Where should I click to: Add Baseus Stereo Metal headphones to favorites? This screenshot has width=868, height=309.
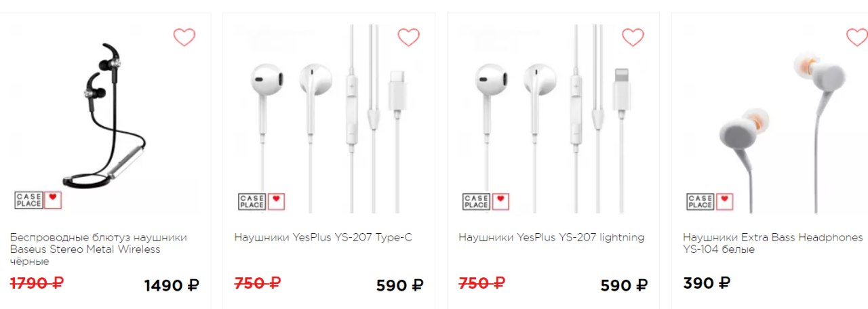tap(184, 37)
